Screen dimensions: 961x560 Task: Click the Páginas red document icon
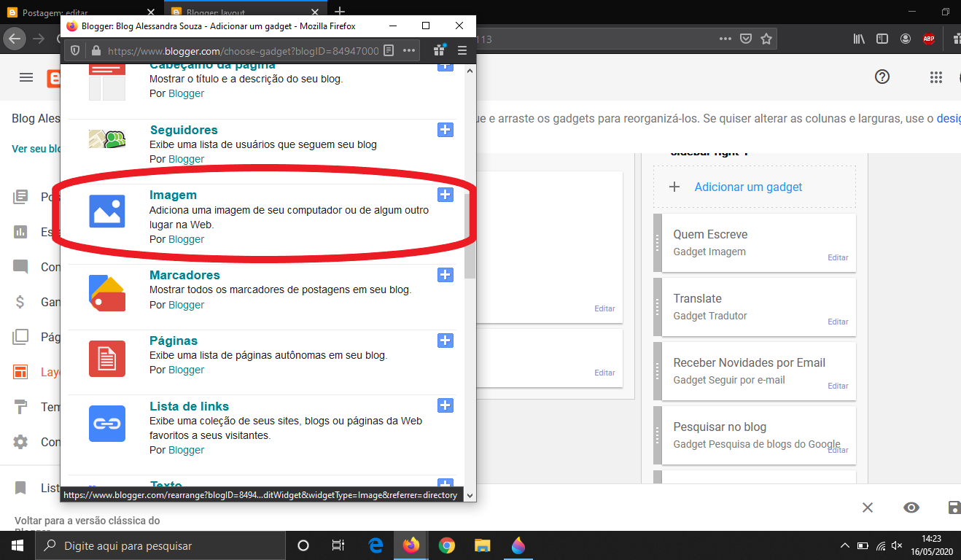107,359
